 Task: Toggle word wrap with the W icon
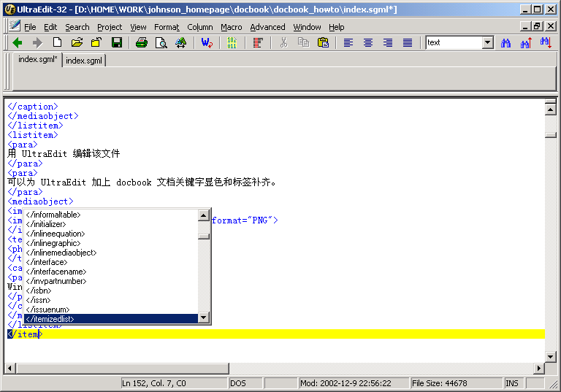(207, 43)
